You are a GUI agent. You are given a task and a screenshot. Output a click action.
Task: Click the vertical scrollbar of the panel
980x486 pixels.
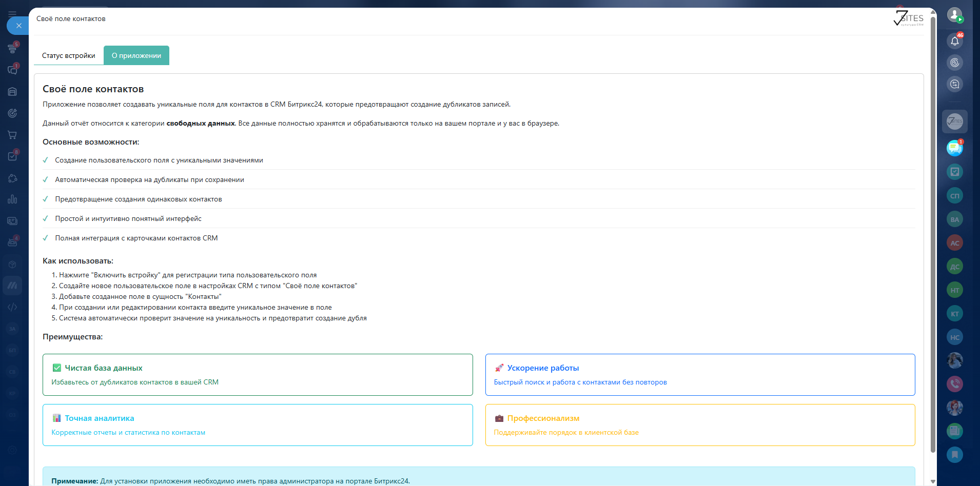click(933, 235)
